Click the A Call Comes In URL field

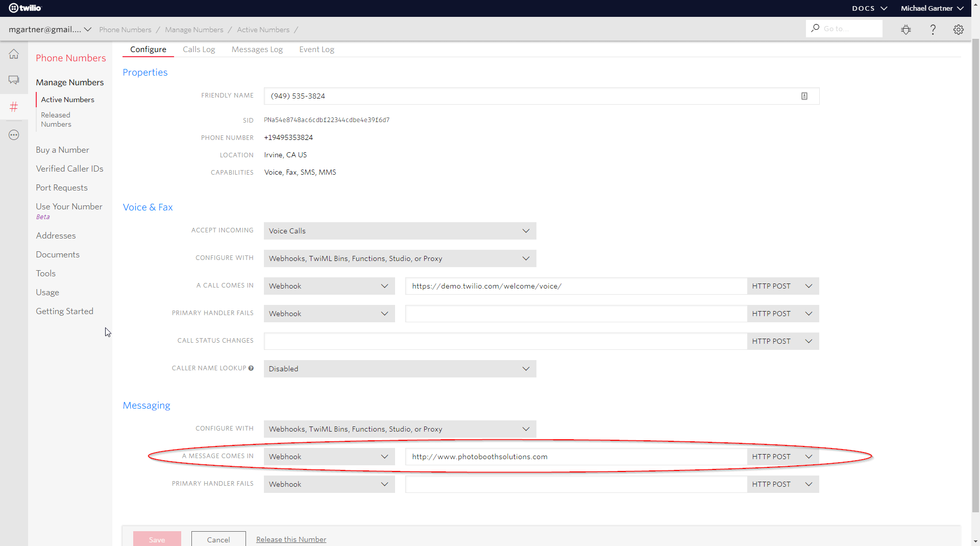click(576, 286)
